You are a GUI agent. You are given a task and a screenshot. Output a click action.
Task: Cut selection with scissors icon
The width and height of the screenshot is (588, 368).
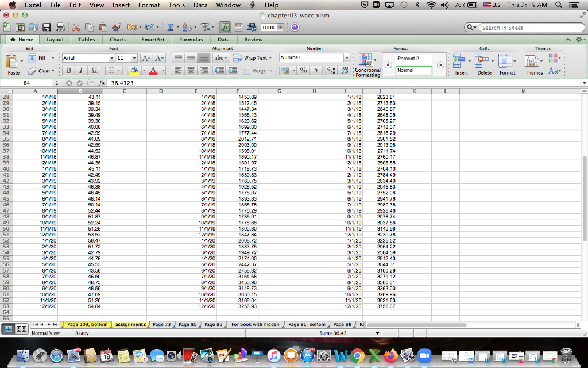click(76, 27)
